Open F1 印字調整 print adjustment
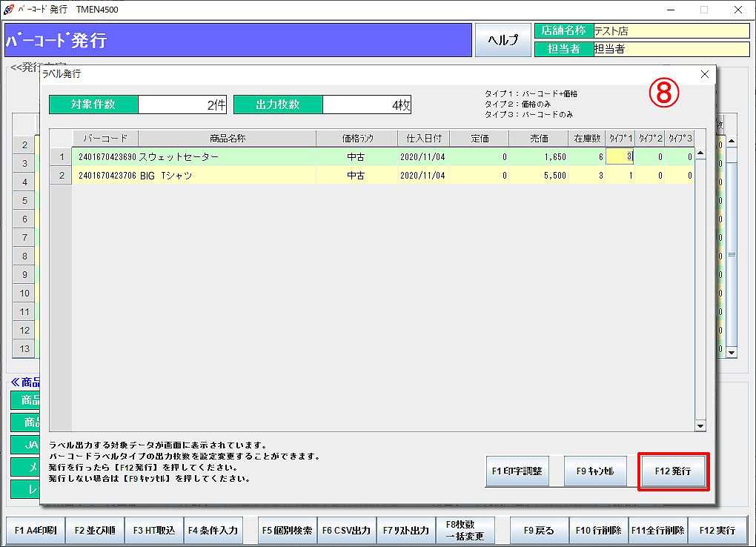The image size is (756, 547). pos(517,471)
